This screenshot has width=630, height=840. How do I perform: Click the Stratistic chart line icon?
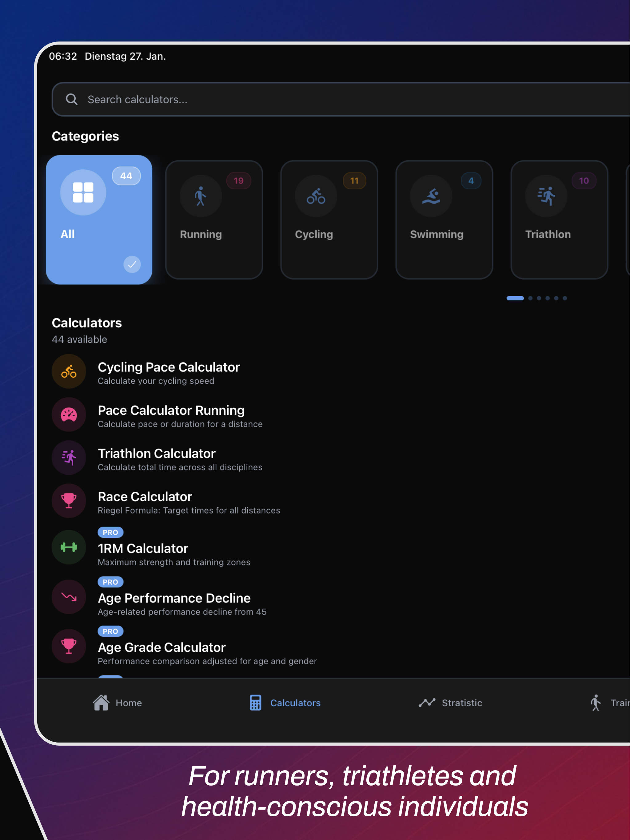pos(427,703)
